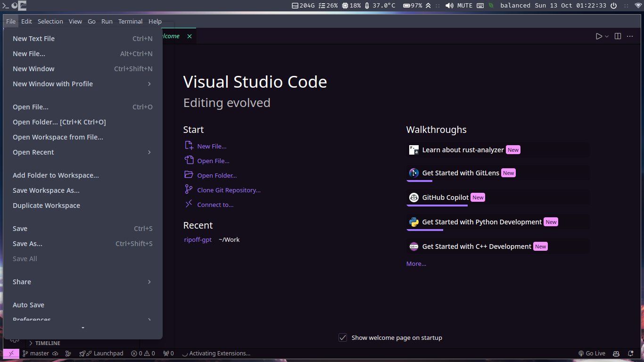Click the Split Editor icon
The image size is (644, 362).
tap(618, 36)
